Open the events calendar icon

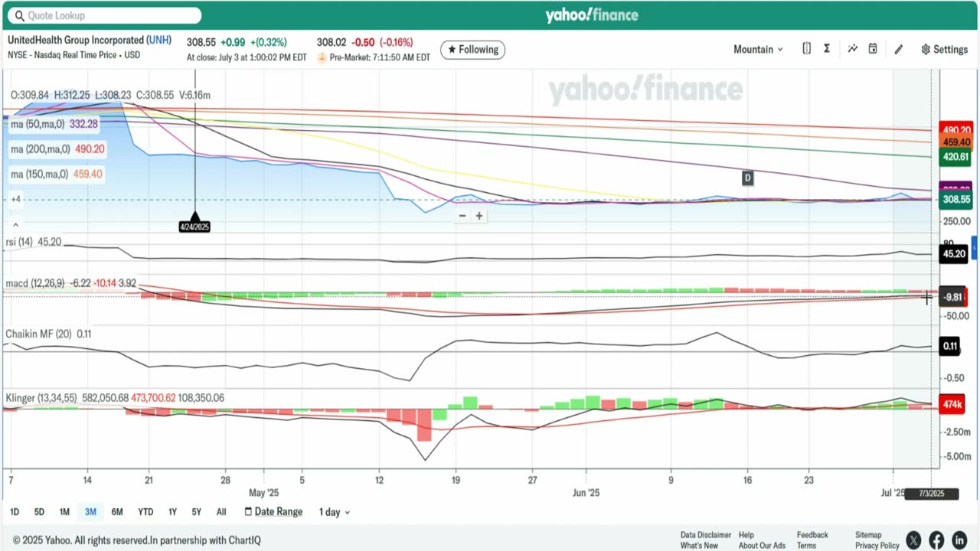873,49
